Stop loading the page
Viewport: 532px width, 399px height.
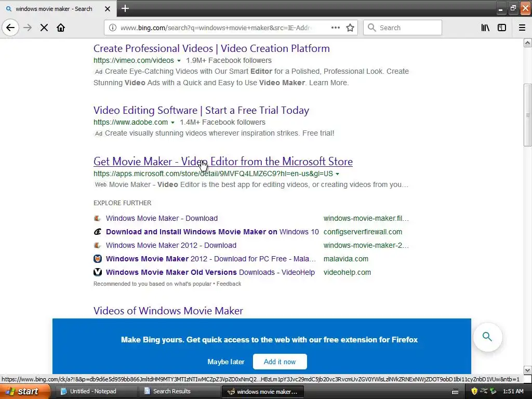coord(44,28)
